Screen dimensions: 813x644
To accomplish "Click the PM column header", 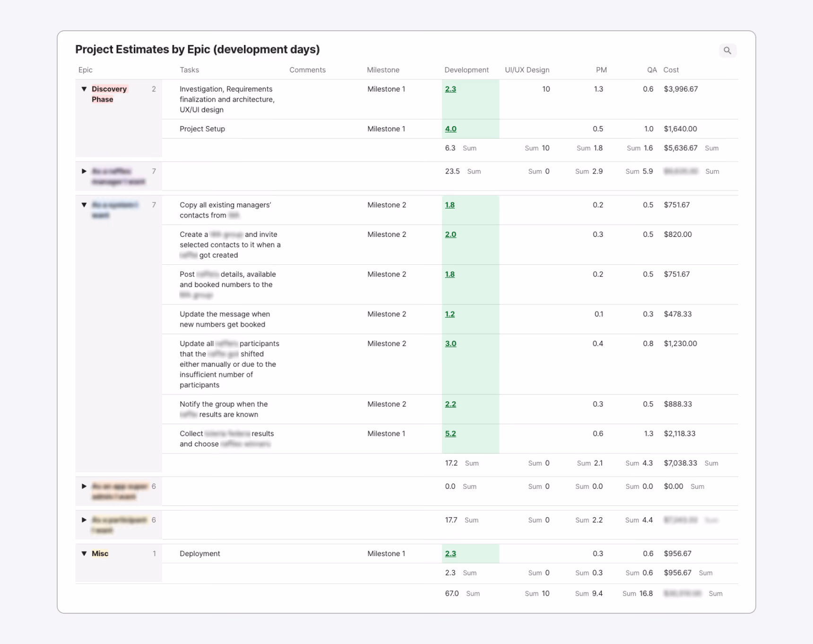I will tap(601, 70).
